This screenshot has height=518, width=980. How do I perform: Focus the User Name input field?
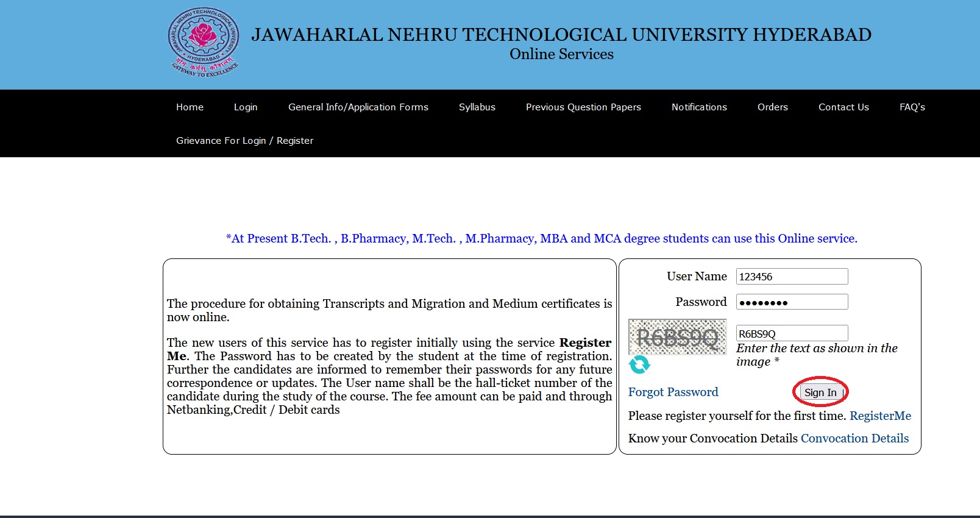point(792,277)
